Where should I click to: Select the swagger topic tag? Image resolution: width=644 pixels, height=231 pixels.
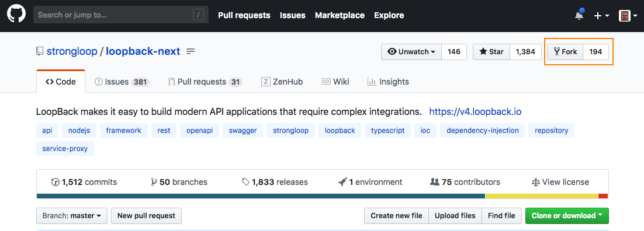click(x=243, y=131)
